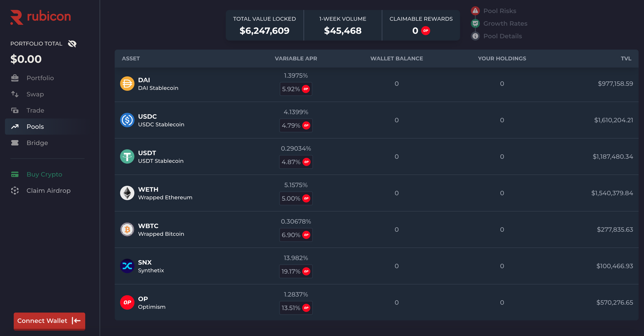Click the Rubicon logo
This screenshot has width=644, height=336.
tap(41, 17)
